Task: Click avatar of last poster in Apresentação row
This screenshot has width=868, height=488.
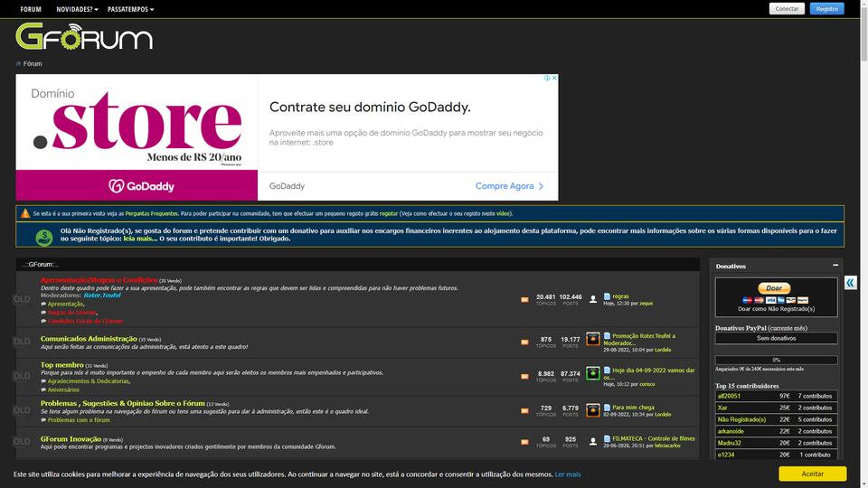Action: (x=593, y=299)
